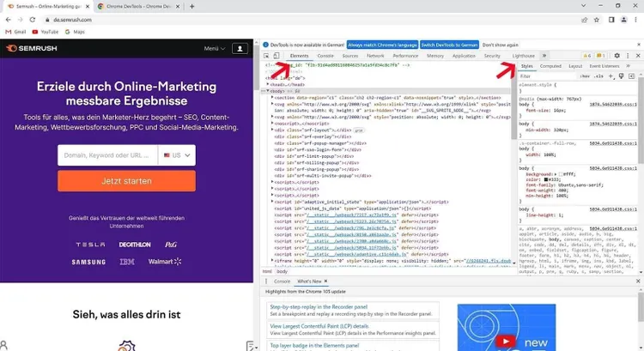Switch to the Network panel tab
The width and height of the screenshot is (644, 351).
pos(375,56)
